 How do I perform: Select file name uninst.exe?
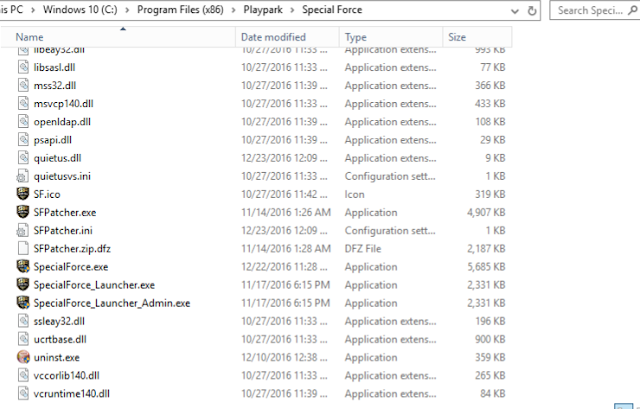click(x=57, y=358)
